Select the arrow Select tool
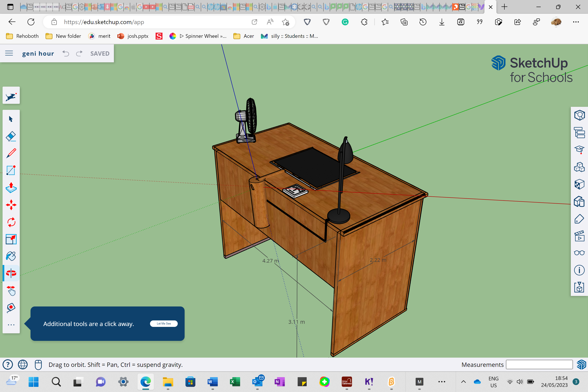The image size is (588, 392). point(11,119)
